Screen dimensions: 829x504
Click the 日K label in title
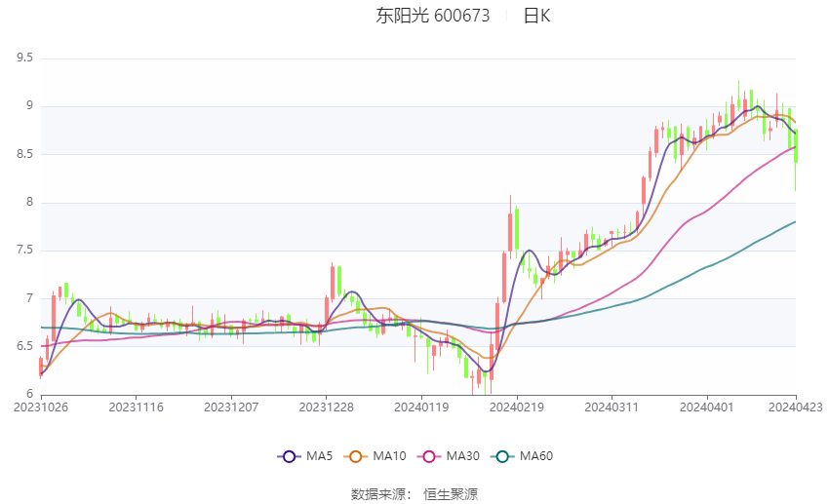tap(536, 16)
